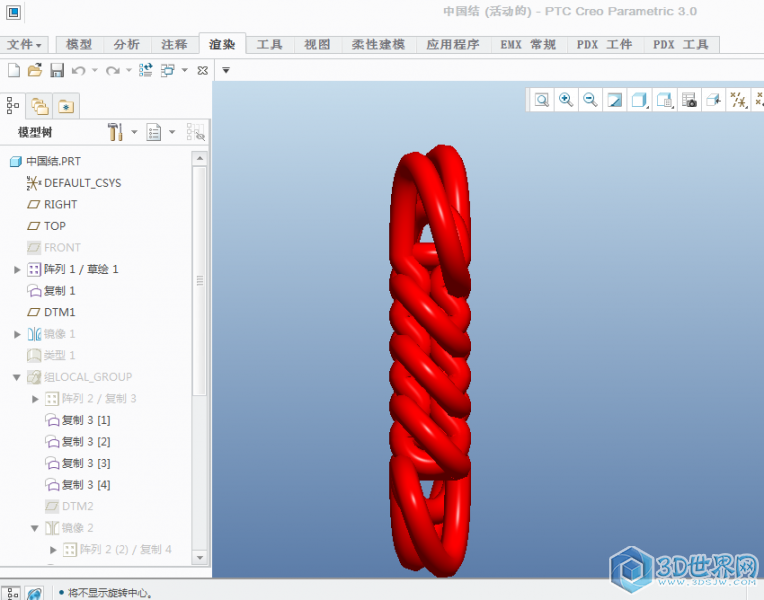764x600 pixels.
Task: Click the Save disk icon
Action: coord(57,70)
